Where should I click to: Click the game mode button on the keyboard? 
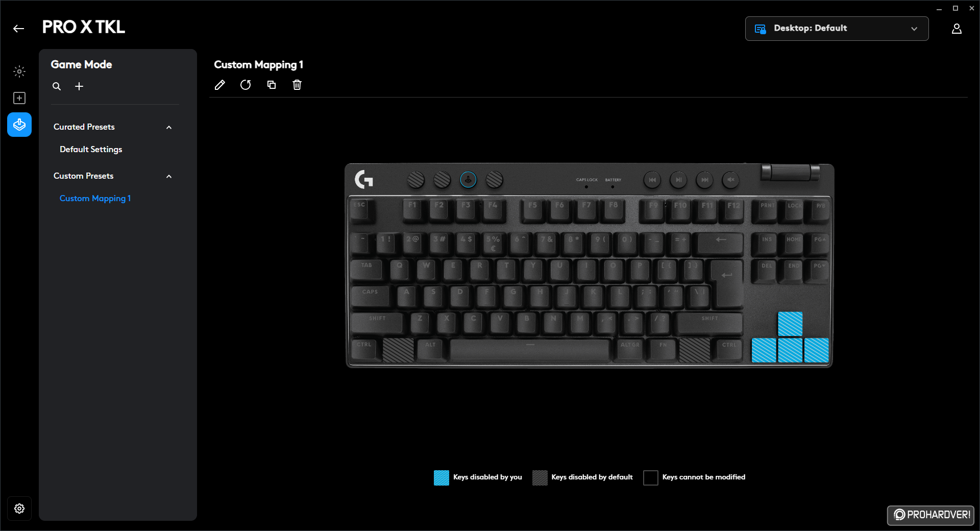(x=468, y=180)
